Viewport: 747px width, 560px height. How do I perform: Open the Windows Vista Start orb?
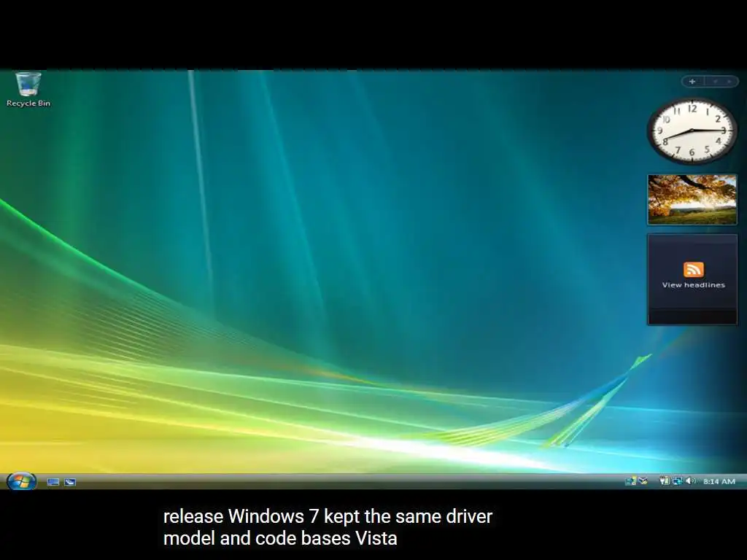[x=21, y=481]
